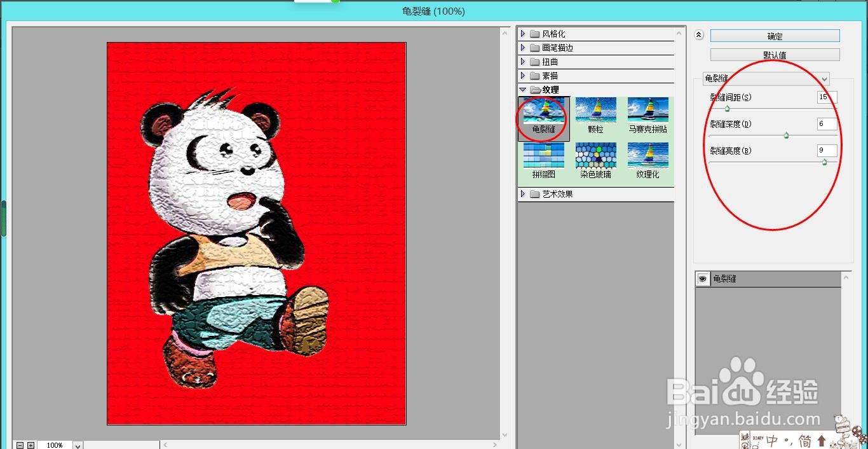Expand the 艺术效果 filter category
868x449 pixels.
523,194
